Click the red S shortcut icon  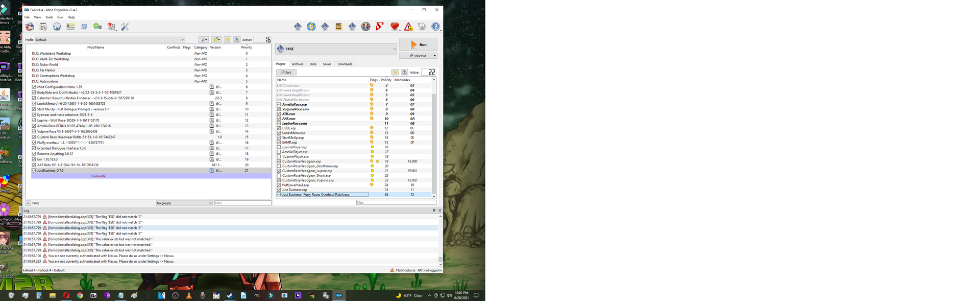click(x=380, y=27)
